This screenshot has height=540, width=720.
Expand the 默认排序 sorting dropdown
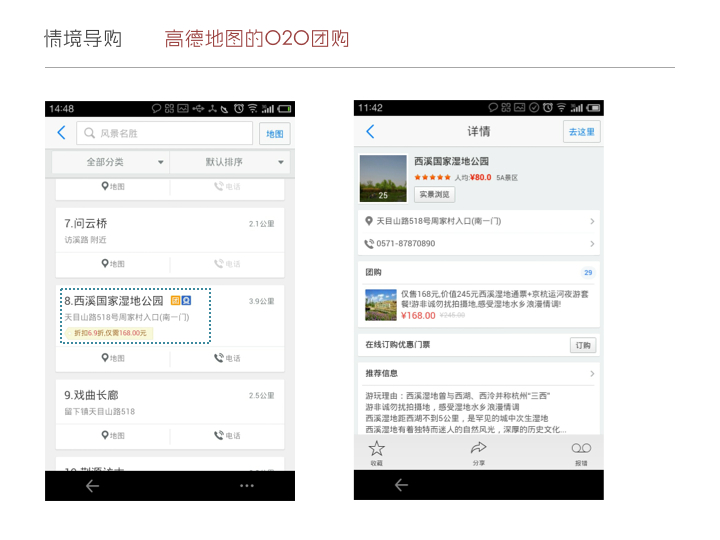tap(229, 162)
